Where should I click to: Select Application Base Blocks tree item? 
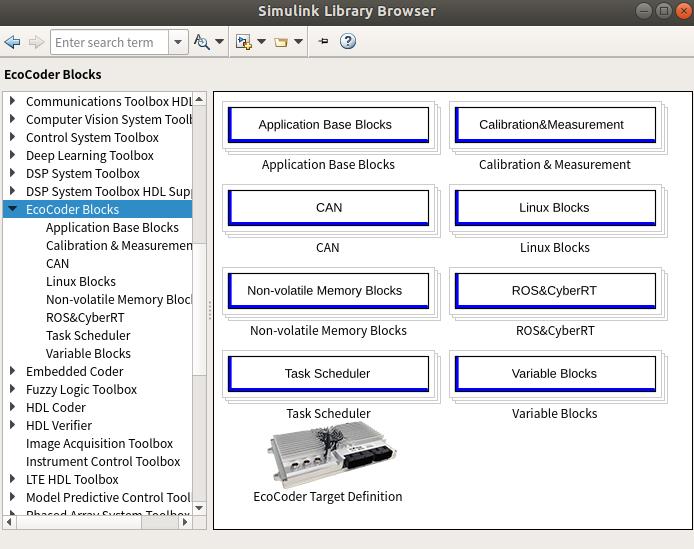tap(112, 228)
